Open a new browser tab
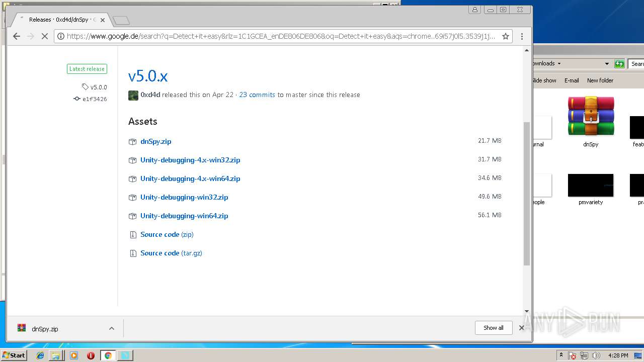 point(121,20)
